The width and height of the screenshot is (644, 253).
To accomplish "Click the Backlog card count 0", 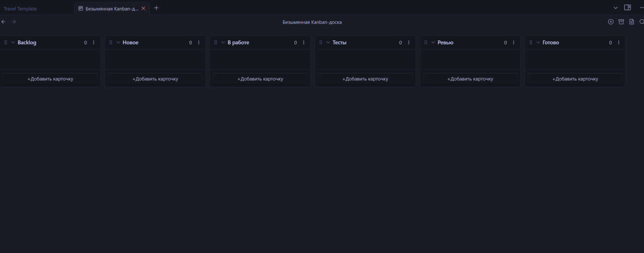I will [x=86, y=43].
